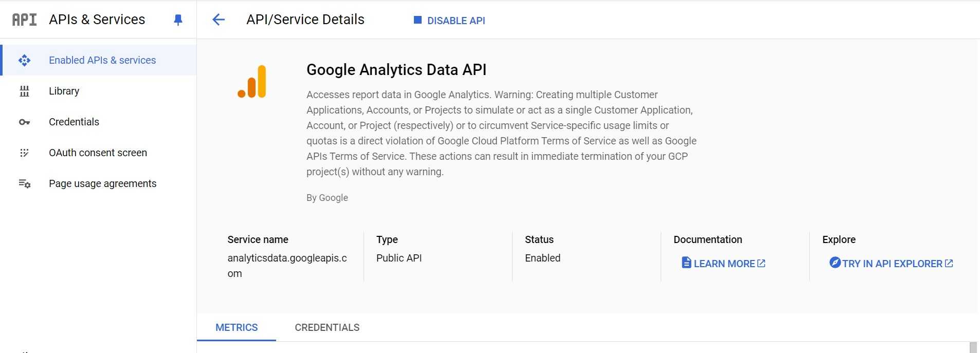Click the Documentation column label
This screenshot has width=980, height=353.
[x=707, y=239]
